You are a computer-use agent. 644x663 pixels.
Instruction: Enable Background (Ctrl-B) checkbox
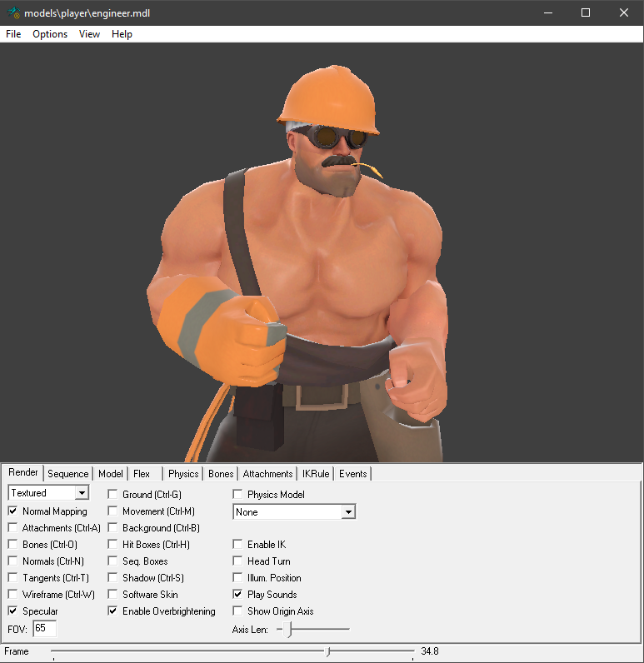pos(112,528)
